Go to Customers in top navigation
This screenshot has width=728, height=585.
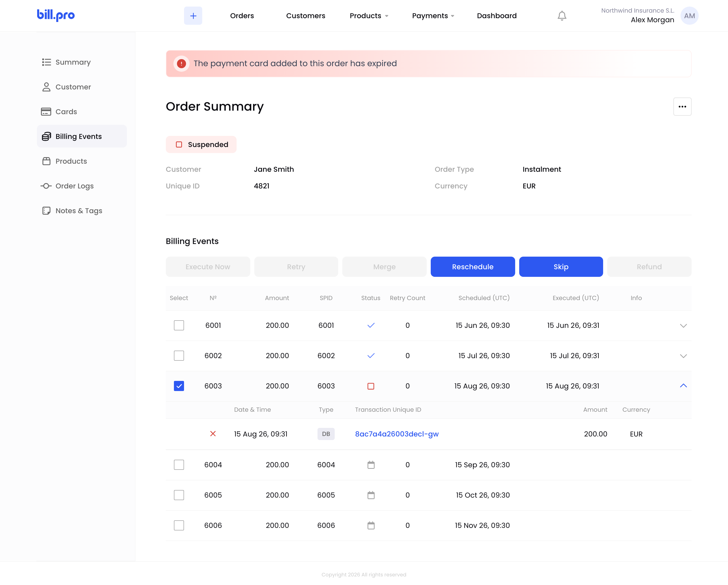[306, 15]
